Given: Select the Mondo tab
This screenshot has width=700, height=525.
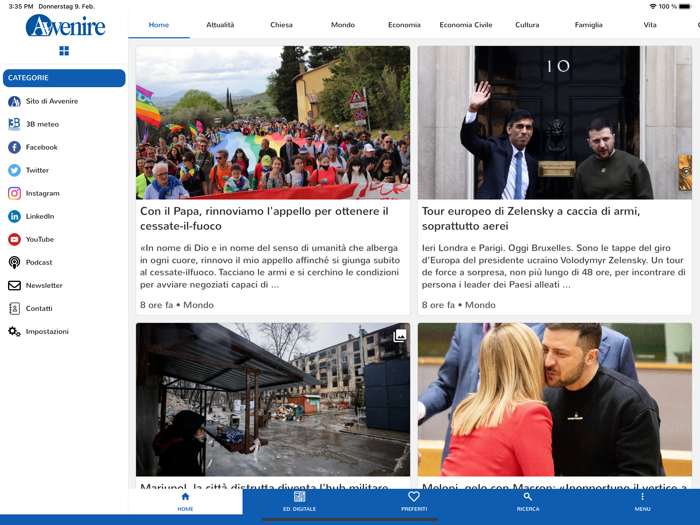Looking at the screenshot, I should tap(343, 25).
